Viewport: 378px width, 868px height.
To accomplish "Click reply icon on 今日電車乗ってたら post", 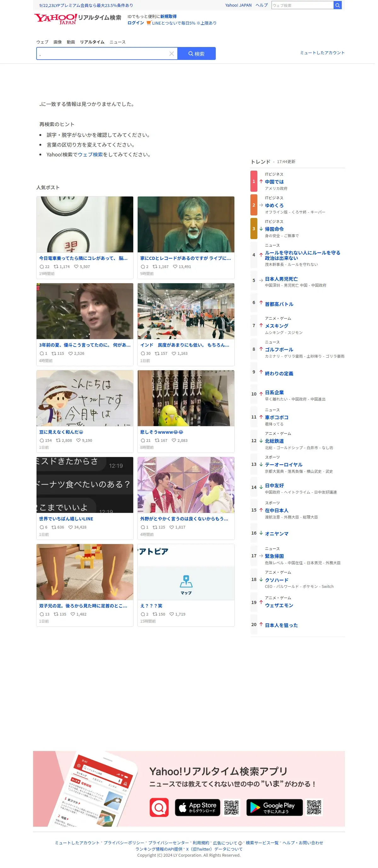I will (x=42, y=267).
